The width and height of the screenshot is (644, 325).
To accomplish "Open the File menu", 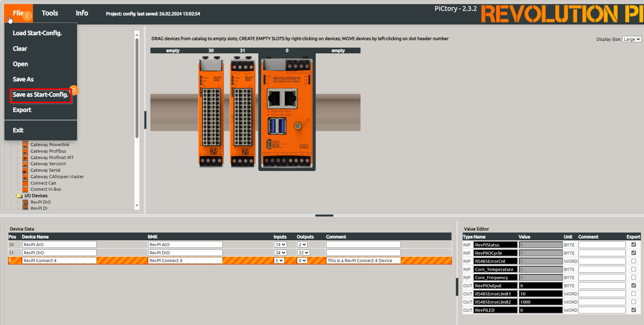I will coord(18,13).
